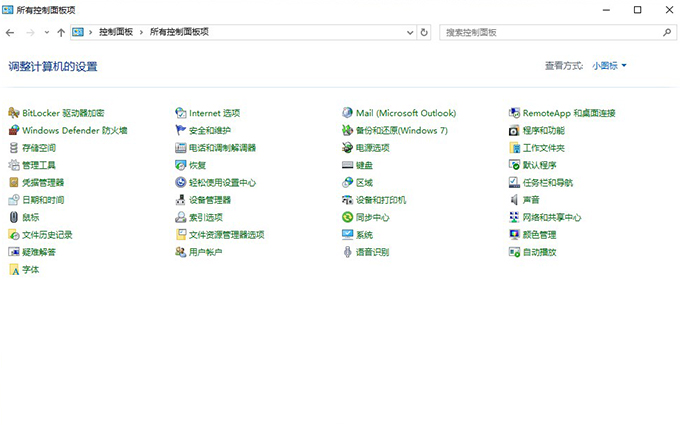
Task: Click the window title bar icon
Action: tap(7, 10)
